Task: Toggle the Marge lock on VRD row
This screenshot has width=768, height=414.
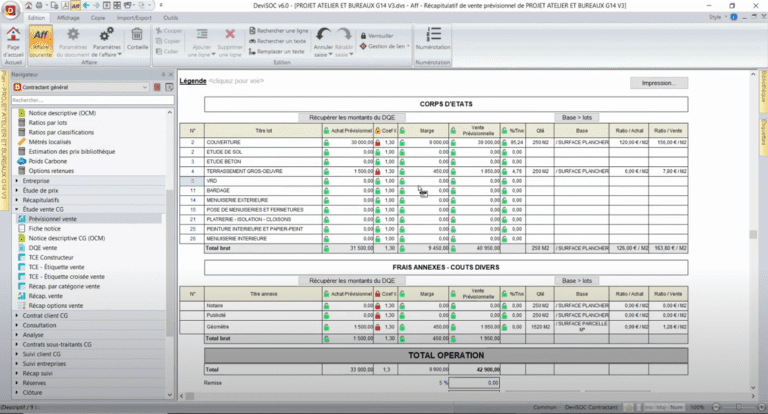Action: point(403,181)
